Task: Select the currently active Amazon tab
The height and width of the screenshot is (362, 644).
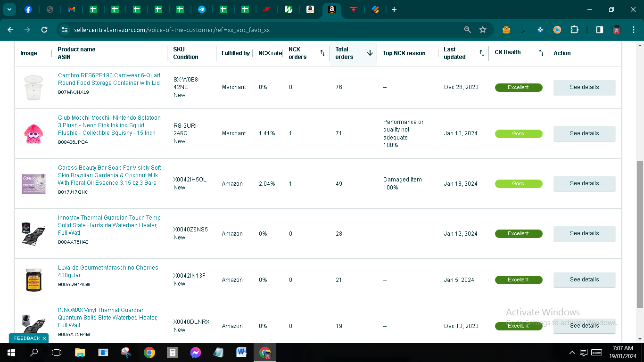Action: click(x=332, y=9)
